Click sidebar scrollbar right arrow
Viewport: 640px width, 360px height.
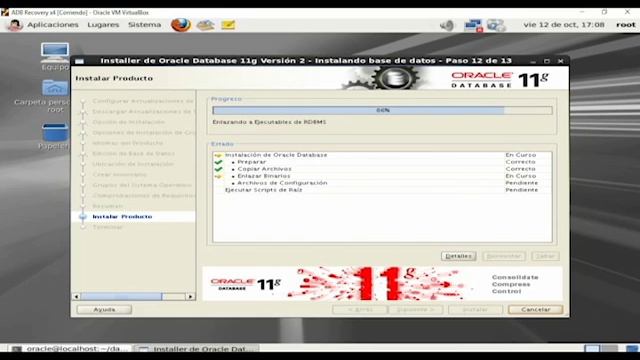tap(191, 297)
